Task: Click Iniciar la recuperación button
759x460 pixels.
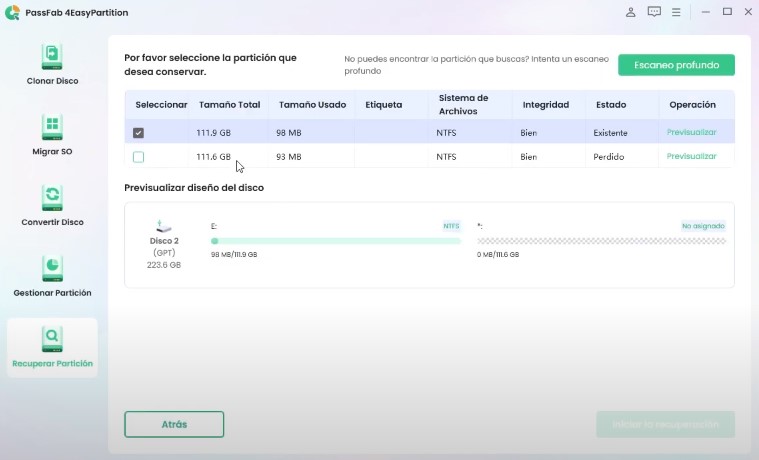Action: coord(665,424)
